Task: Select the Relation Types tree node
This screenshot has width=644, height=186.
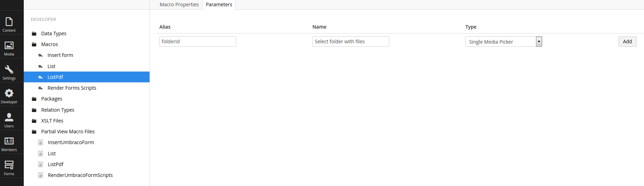Action: tap(58, 110)
